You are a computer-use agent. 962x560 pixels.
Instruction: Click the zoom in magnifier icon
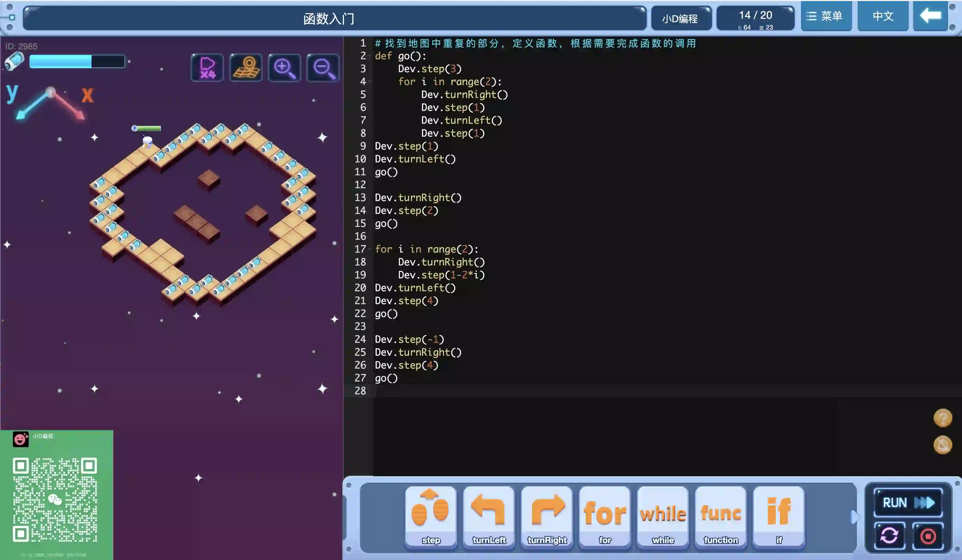[x=285, y=68]
